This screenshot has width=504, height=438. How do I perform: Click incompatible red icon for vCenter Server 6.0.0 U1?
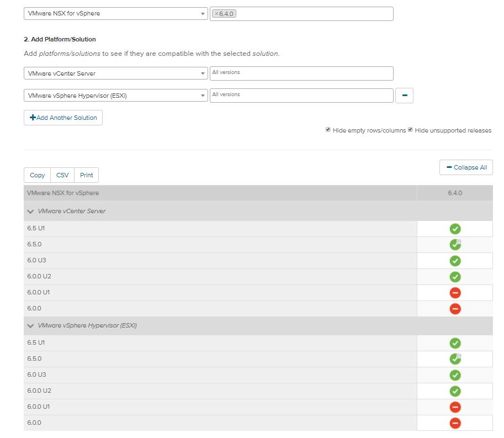[455, 293]
